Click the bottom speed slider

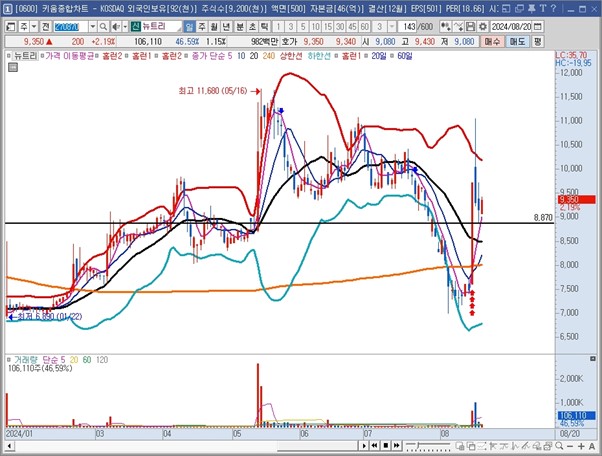tap(428, 446)
